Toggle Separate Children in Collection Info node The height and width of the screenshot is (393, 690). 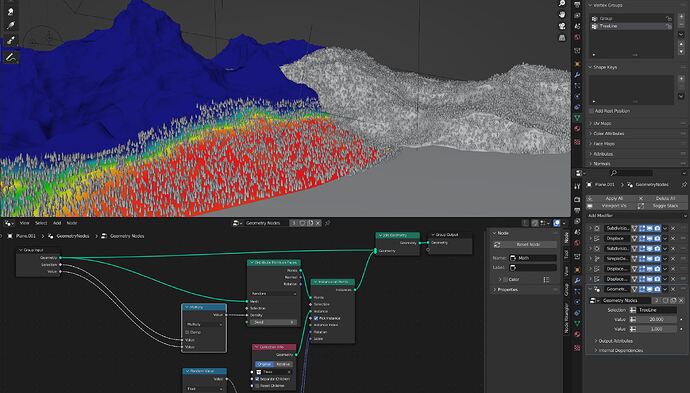(257, 378)
